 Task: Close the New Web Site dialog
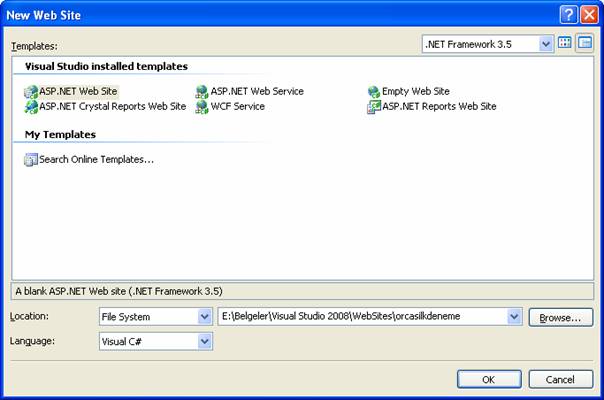click(588, 14)
